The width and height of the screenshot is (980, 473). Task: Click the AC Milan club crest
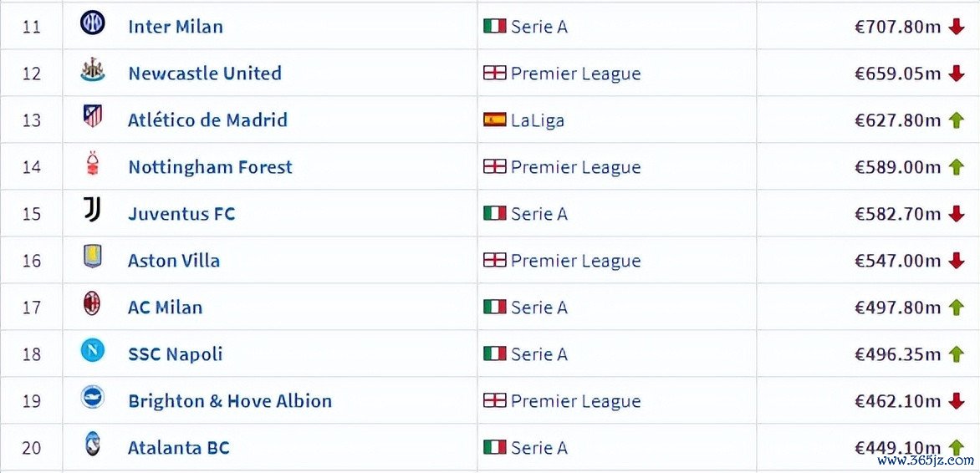click(92, 304)
